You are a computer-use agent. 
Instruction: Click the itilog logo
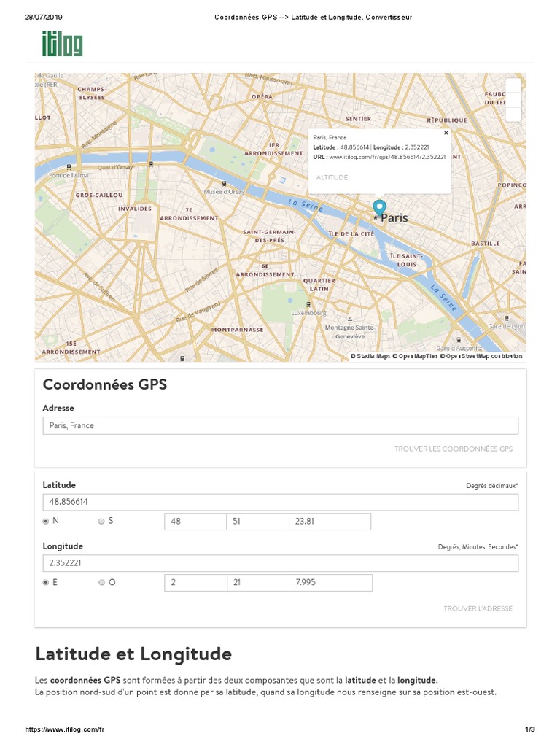pyautogui.click(x=62, y=44)
